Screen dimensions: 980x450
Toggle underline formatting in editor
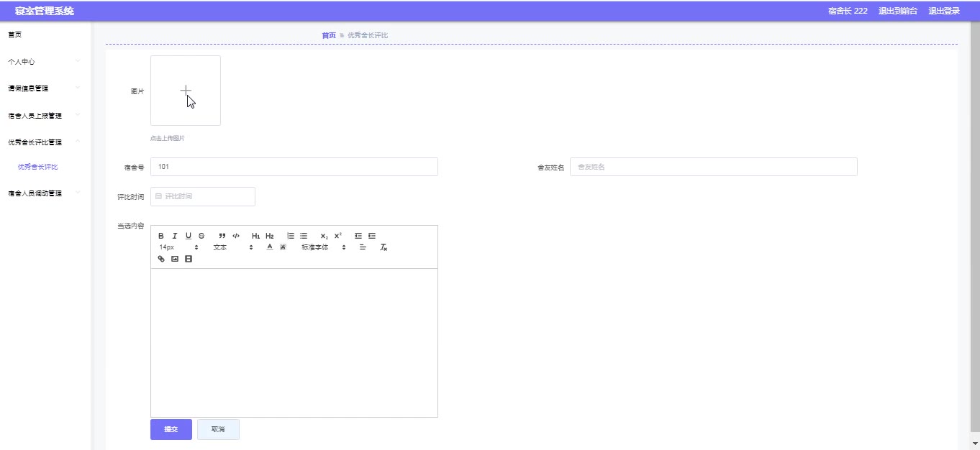click(x=189, y=236)
